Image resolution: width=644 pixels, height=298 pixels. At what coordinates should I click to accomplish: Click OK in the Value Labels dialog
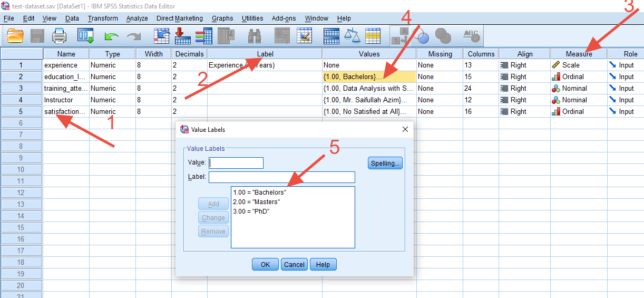click(266, 264)
